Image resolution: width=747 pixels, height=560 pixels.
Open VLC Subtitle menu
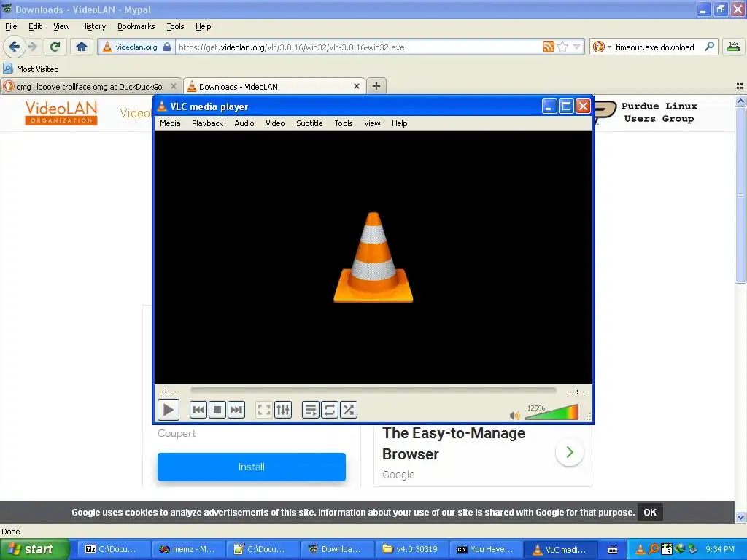click(x=309, y=123)
